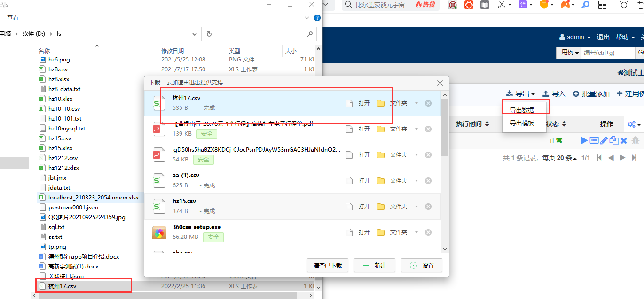Click the grey book reader icon
644x299 pixels.
(485, 5)
